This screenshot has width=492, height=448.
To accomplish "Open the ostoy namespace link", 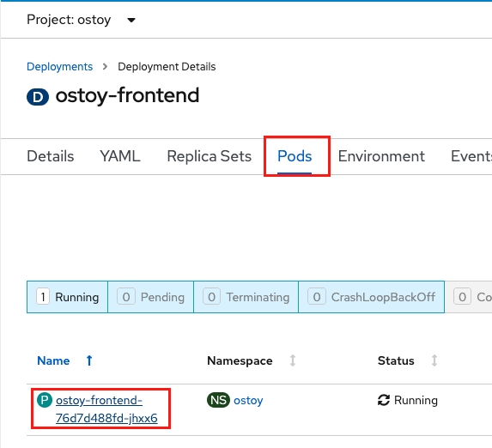I will [x=248, y=400].
